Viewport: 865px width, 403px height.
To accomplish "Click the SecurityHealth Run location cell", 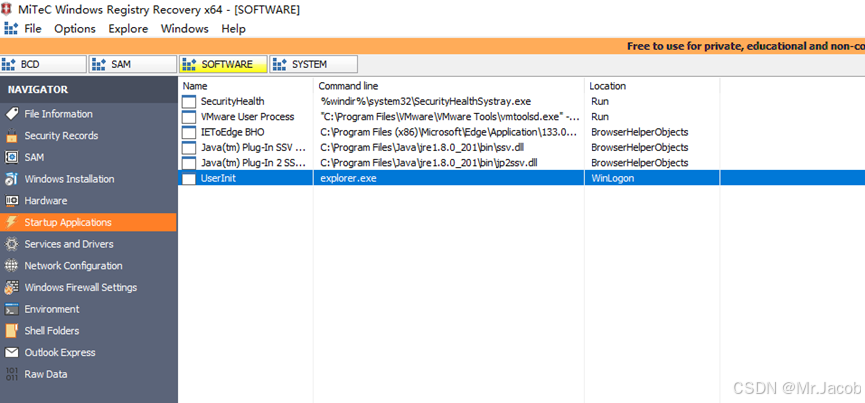I will pos(652,101).
